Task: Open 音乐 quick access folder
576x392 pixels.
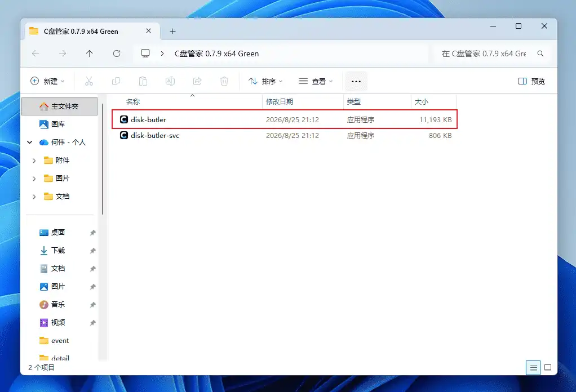Action: click(x=57, y=305)
